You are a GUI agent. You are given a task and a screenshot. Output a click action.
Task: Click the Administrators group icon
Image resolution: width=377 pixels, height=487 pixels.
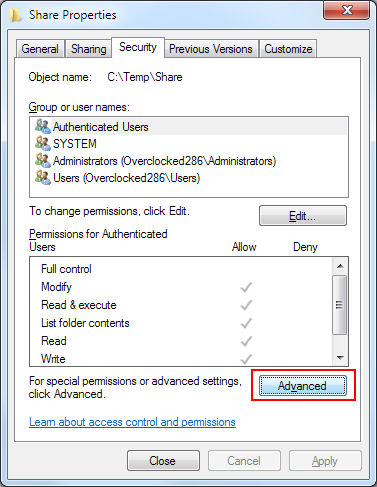tap(43, 161)
